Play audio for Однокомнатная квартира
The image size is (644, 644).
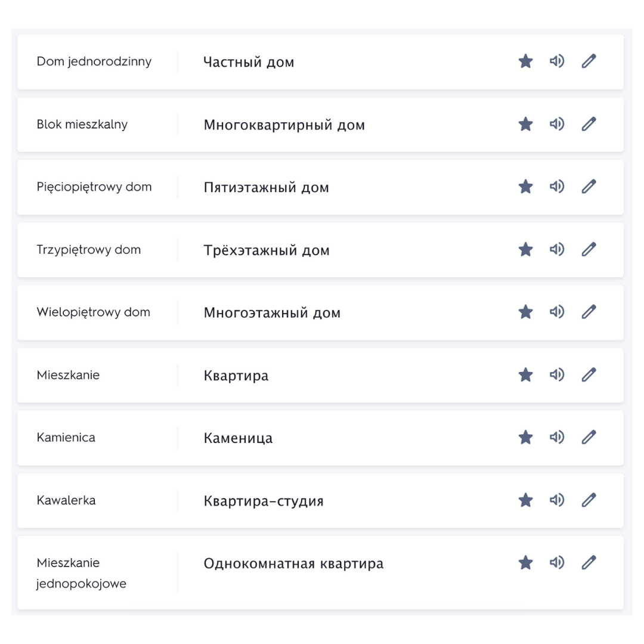556,562
